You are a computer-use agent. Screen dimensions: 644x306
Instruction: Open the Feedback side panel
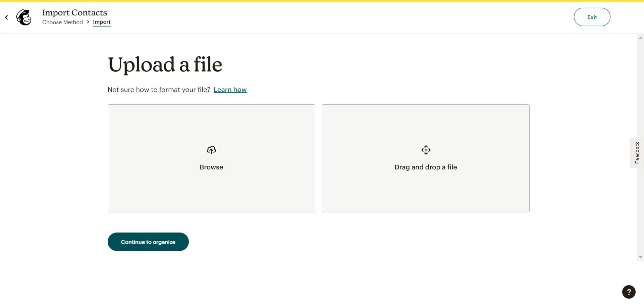click(x=637, y=153)
